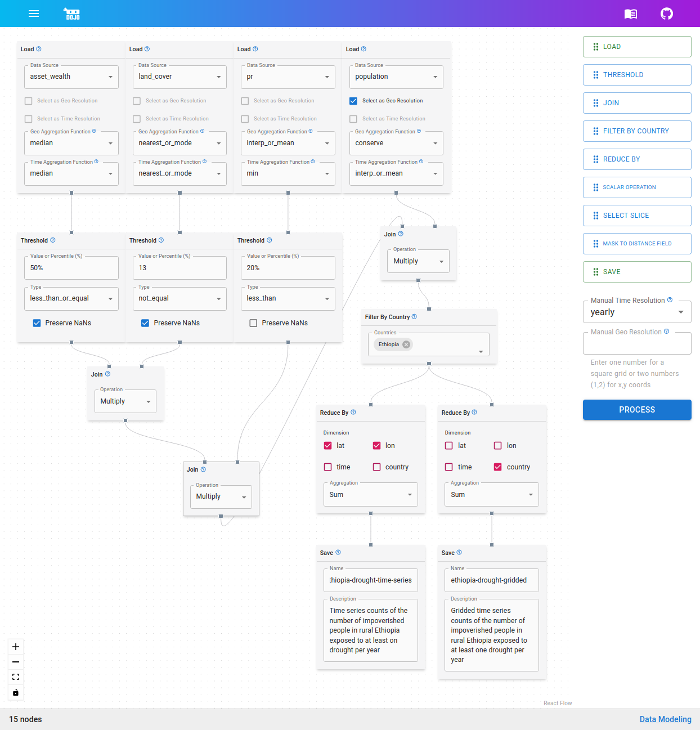Screen dimensions: 700x730
Task: Add a REDUCE BY node from sidebar
Action: click(x=637, y=159)
